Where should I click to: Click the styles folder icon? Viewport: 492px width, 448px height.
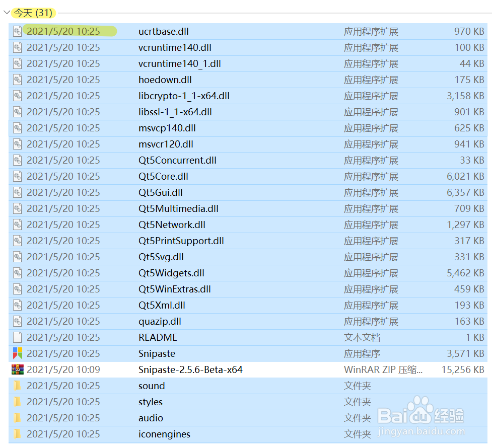tap(18, 402)
